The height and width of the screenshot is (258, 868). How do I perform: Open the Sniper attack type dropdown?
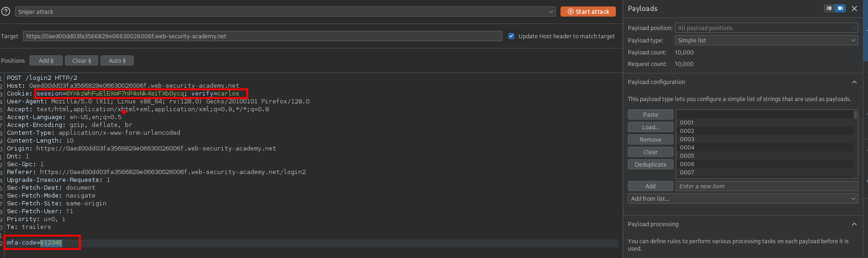coord(285,12)
